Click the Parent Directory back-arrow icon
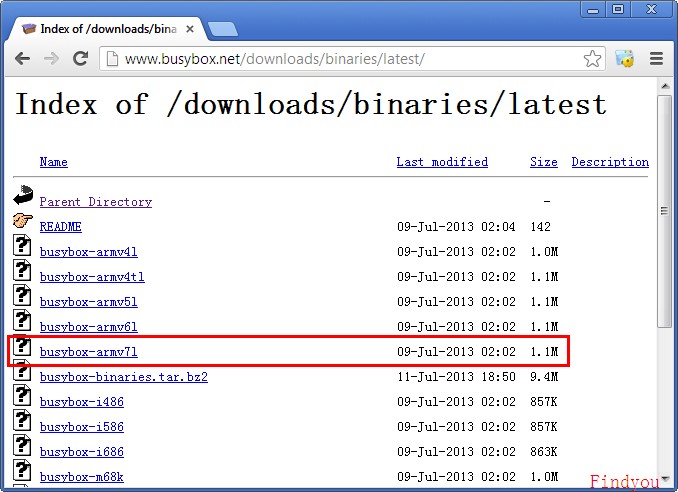Screen dimensions: 678x492 (23, 195)
